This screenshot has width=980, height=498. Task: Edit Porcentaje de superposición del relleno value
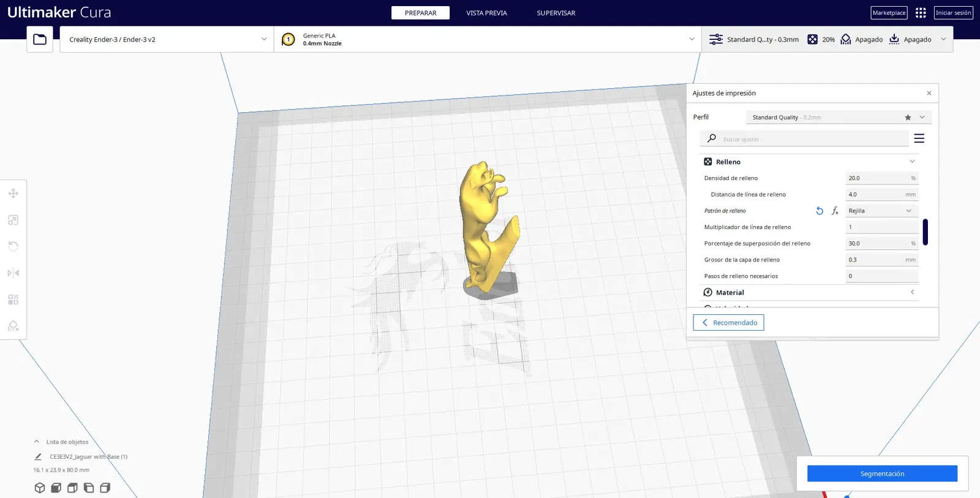881,243
